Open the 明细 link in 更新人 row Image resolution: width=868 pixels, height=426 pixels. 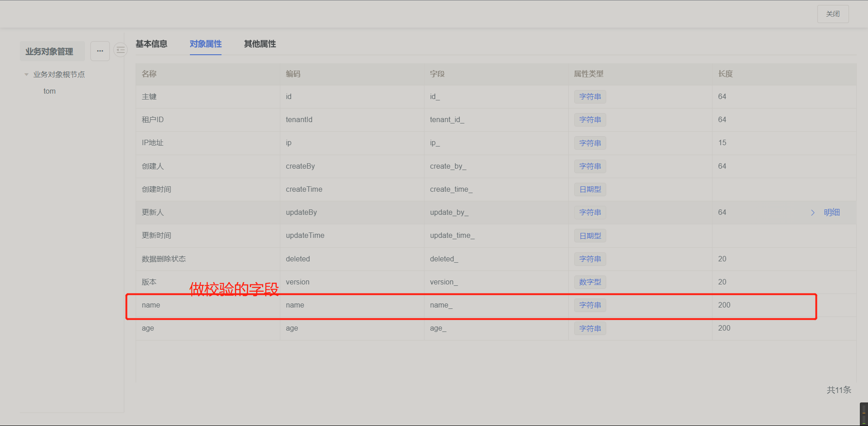831,213
